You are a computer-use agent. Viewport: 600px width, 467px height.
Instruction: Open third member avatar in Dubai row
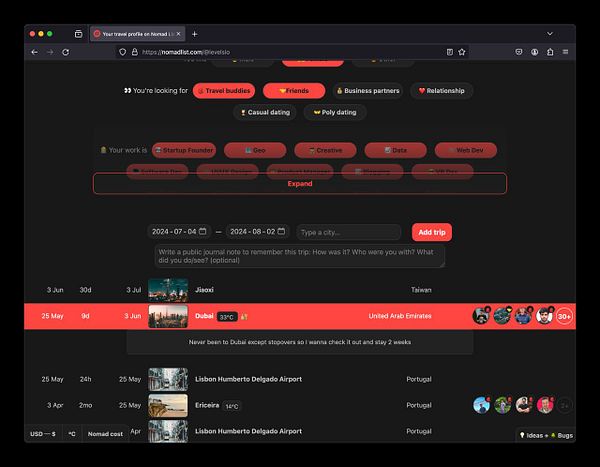point(523,316)
